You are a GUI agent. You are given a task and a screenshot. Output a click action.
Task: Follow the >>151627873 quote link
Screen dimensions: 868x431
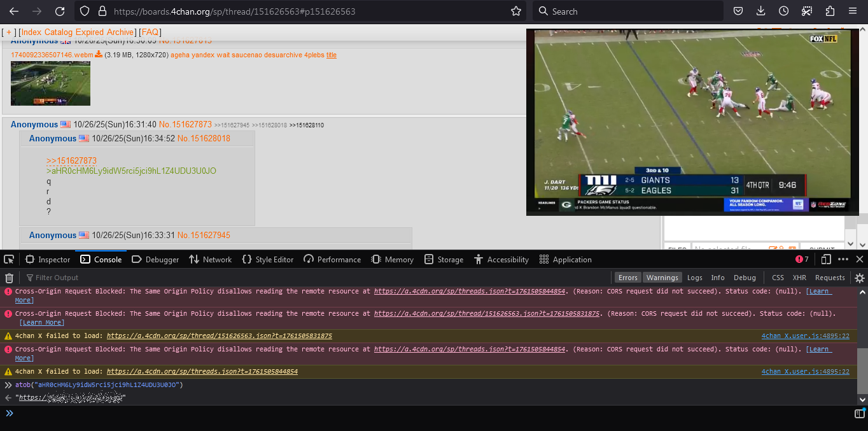pos(71,160)
